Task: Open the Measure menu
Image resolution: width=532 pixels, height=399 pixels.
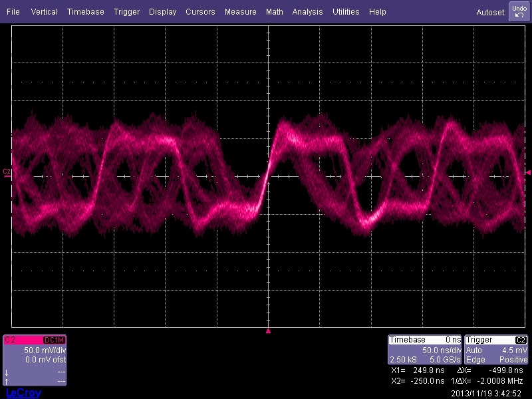Action: click(x=241, y=12)
